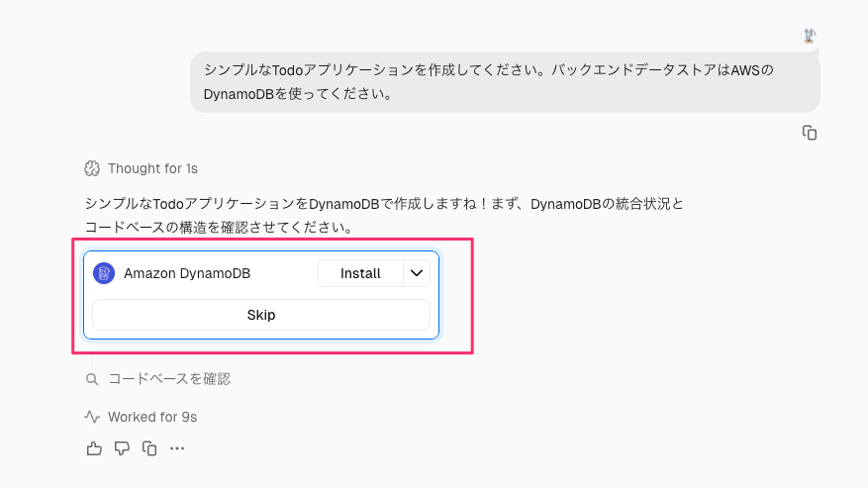Click the user avatar icon
868x488 pixels.
point(809,36)
